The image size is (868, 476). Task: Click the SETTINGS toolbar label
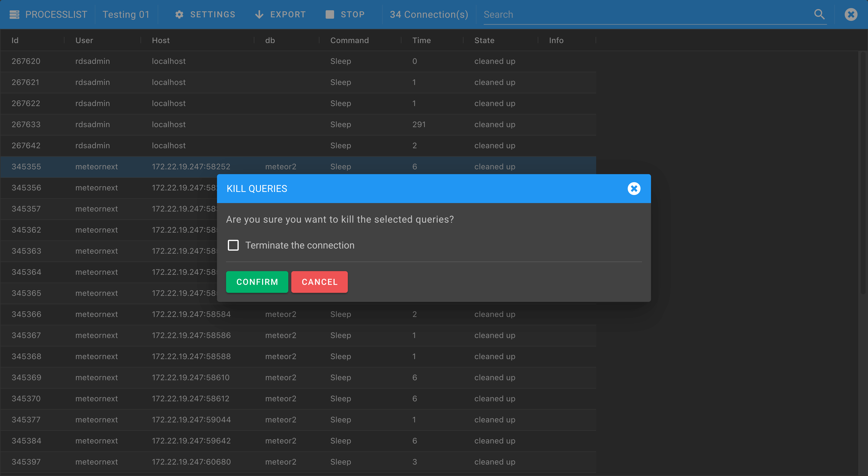pyautogui.click(x=213, y=14)
